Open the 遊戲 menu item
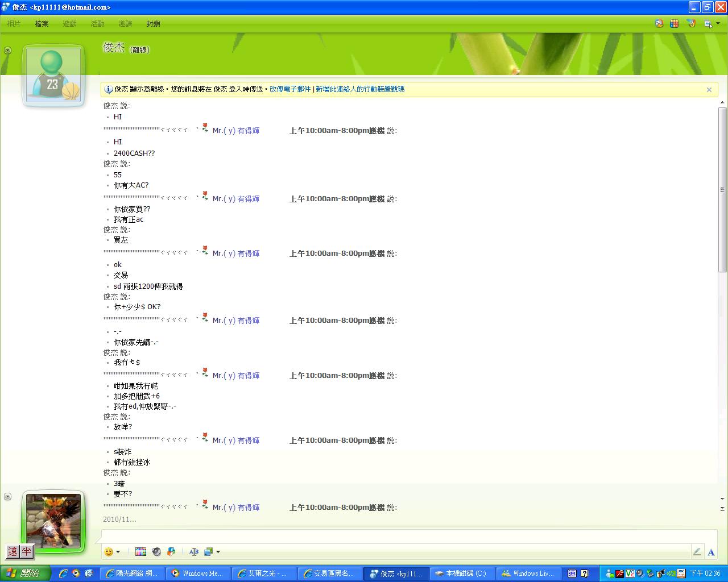 tap(69, 24)
